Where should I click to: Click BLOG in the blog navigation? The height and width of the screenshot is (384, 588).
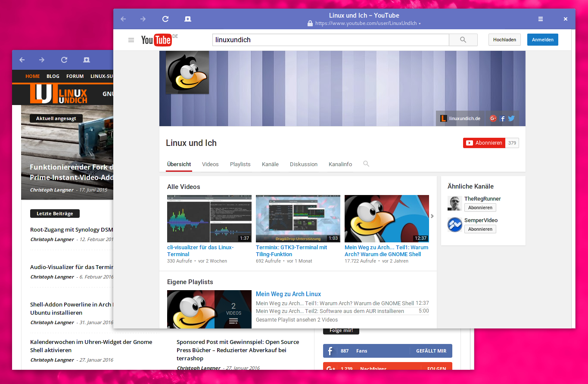click(53, 76)
